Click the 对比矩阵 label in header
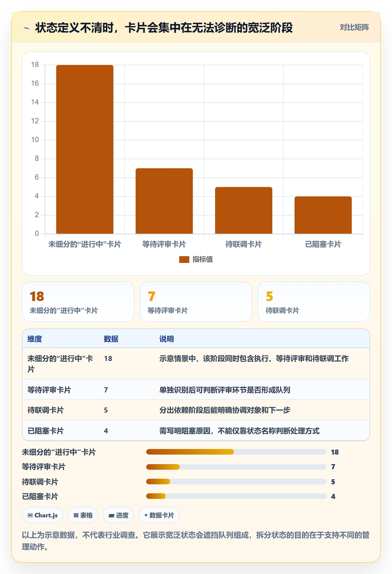392x574 pixels. pyautogui.click(x=354, y=27)
